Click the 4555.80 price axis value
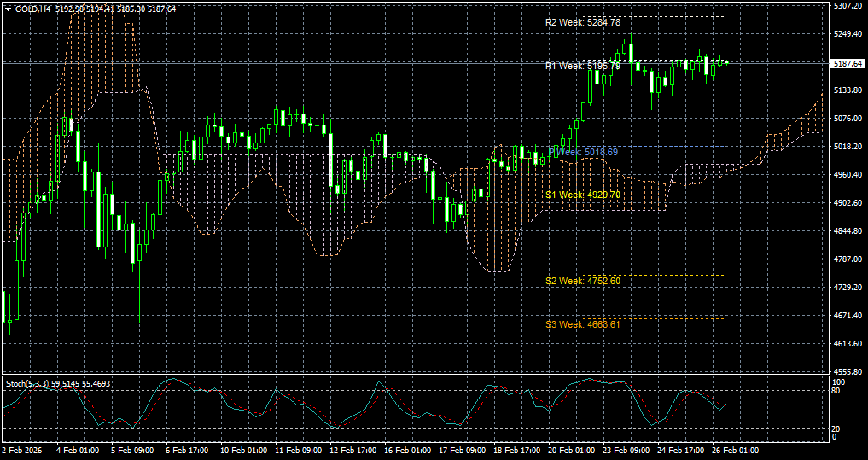The image size is (868, 460). pyautogui.click(x=848, y=372)
